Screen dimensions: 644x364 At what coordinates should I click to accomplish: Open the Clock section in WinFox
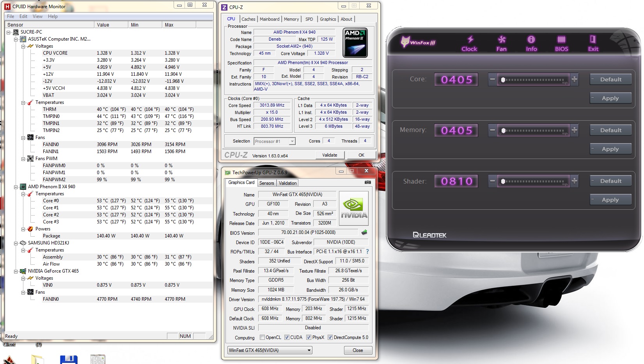(x=470, y=43)
